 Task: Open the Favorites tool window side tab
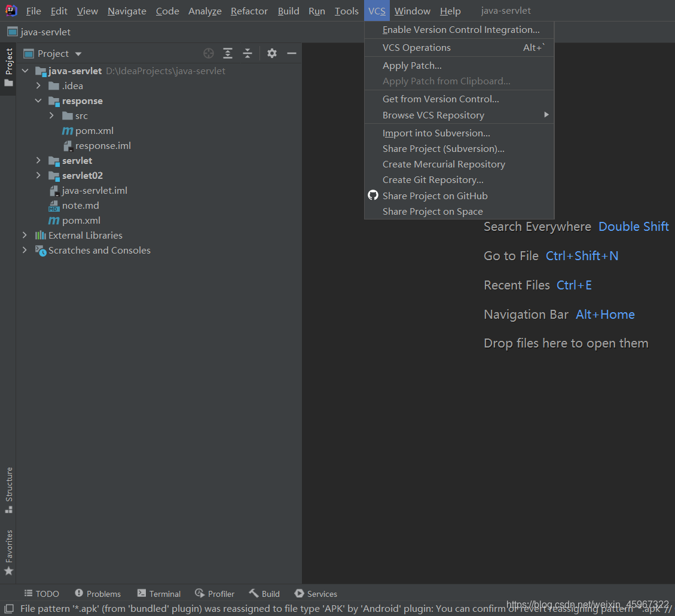click(x=8, y=553)
